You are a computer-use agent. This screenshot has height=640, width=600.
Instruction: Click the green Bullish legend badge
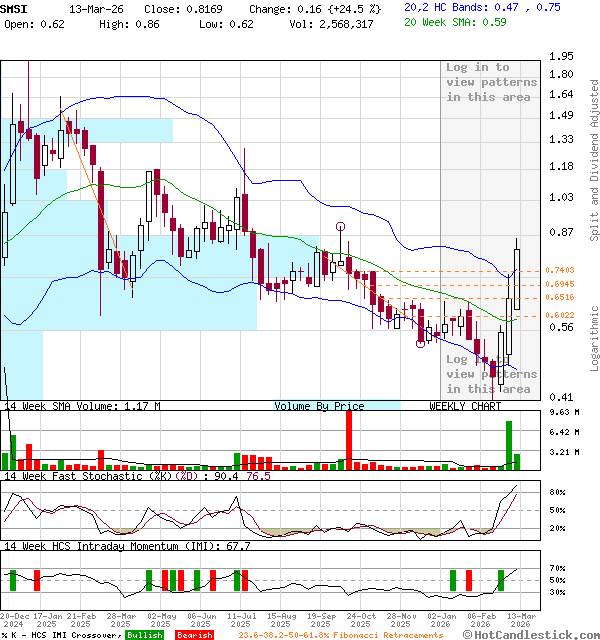[144, 635]
